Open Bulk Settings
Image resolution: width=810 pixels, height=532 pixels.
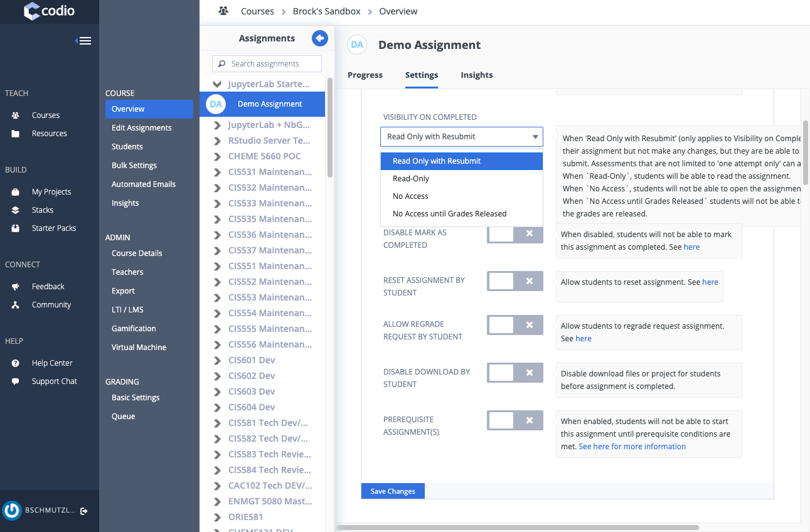134,166
